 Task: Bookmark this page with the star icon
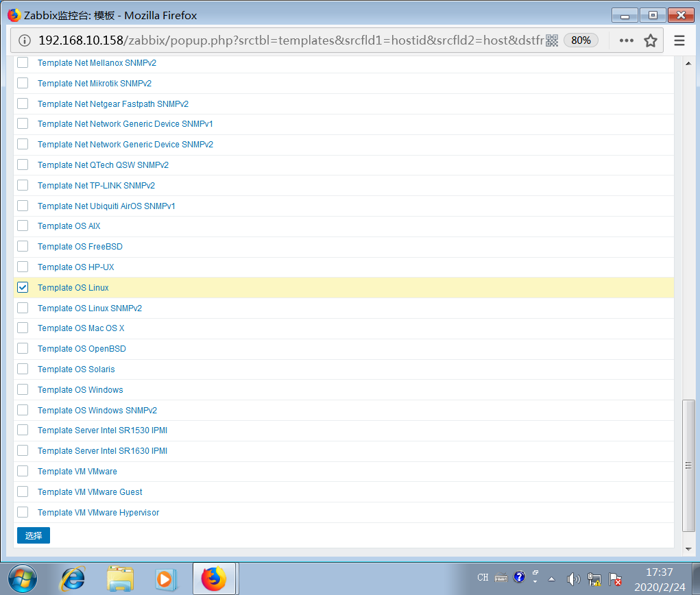(651, 40)
